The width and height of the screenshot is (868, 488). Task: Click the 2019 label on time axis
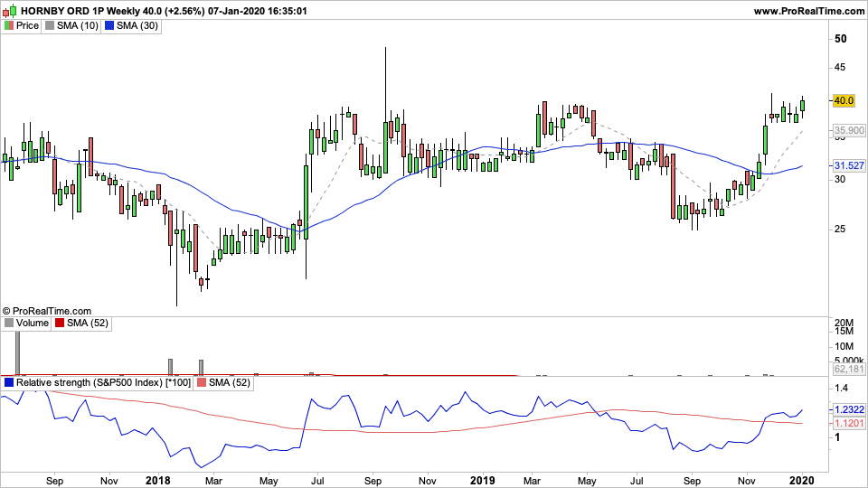(x=482, y=481)
